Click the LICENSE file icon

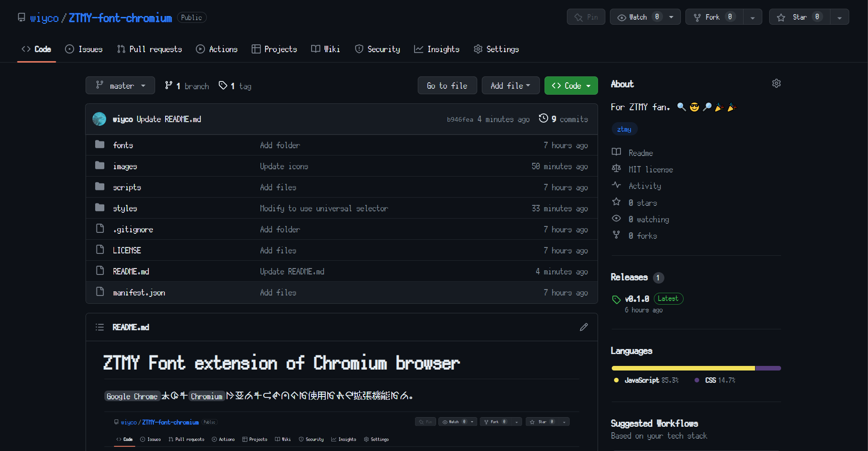[x=100, y=249]
